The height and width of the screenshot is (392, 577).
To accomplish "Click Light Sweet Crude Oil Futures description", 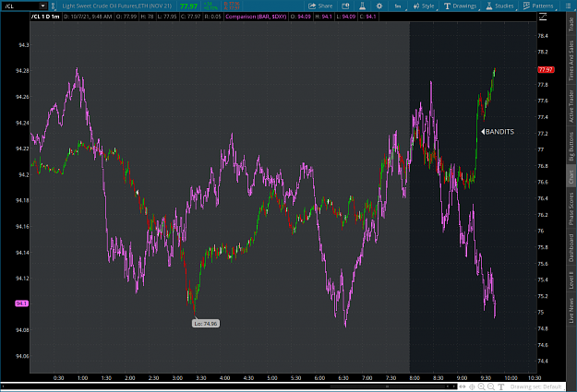I will point(117,6).
